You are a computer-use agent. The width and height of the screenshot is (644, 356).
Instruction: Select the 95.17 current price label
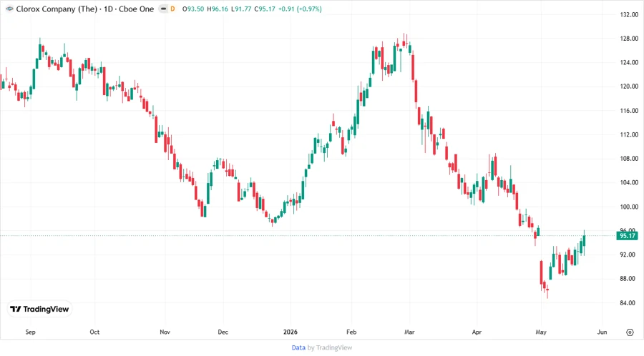(627, 236)
